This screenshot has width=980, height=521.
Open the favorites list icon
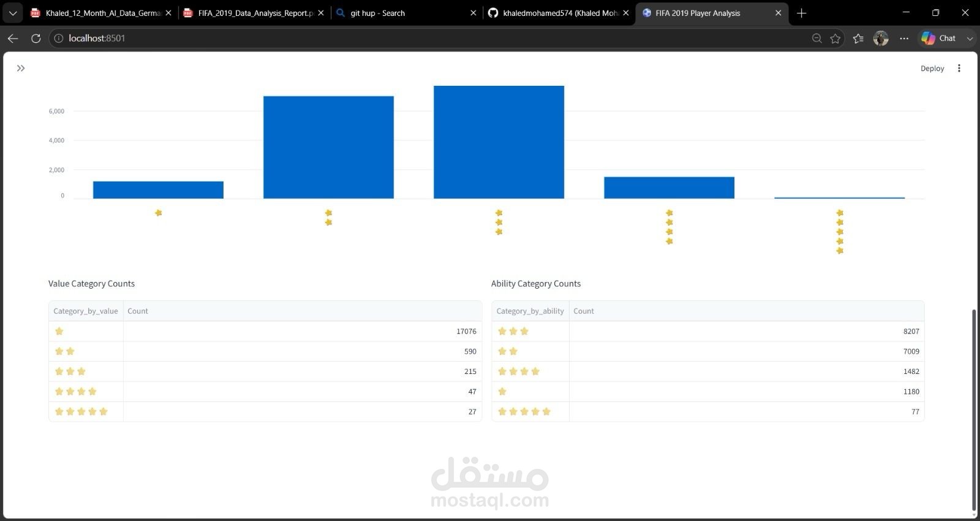click(858, 38)
